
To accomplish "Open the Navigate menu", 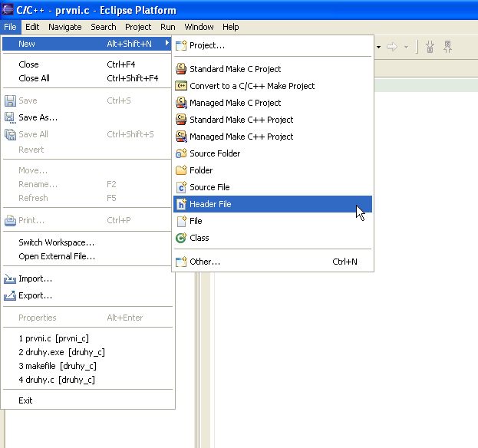I will pos(64,27).
